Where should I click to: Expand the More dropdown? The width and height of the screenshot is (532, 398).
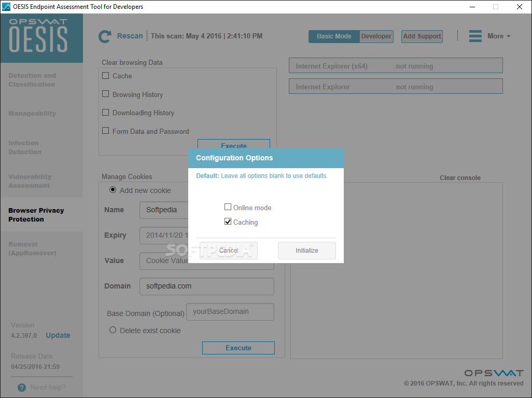(x=499, y=36)
